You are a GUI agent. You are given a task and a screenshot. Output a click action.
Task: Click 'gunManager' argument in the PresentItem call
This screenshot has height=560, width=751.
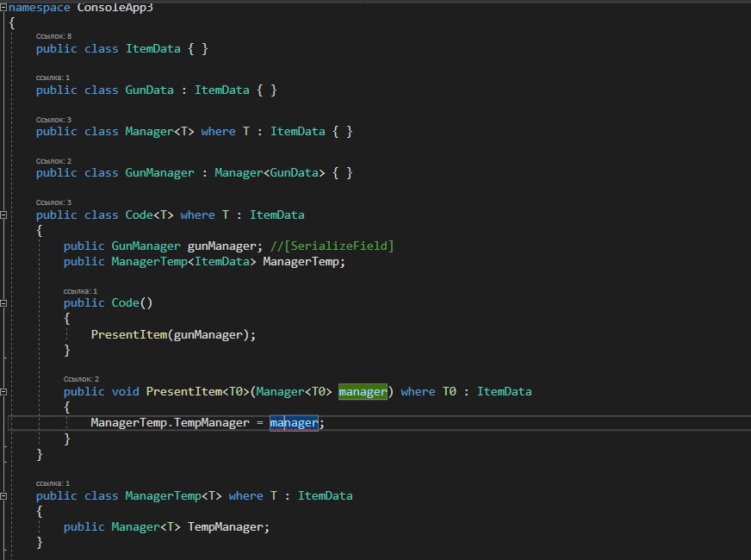208,335
